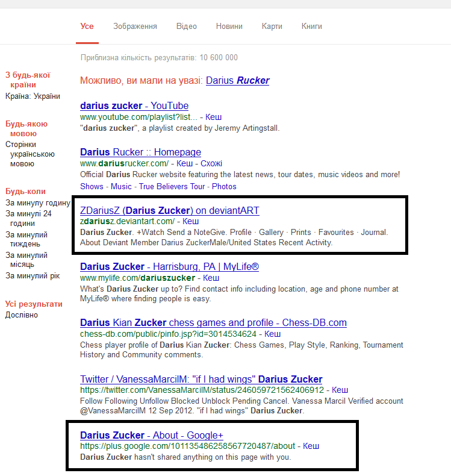Open the Книги tab

311,27
